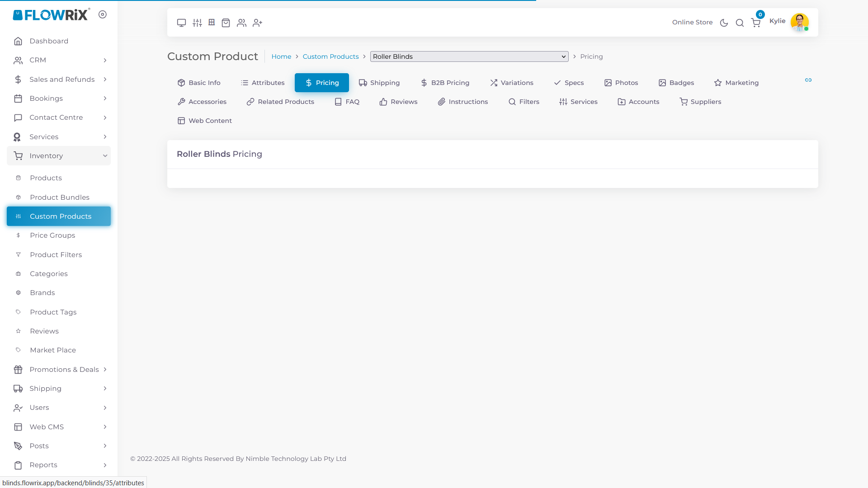868x488 pixels.
Task: Open the Roller Blinds product dropdown
Action: pos(469,56)
